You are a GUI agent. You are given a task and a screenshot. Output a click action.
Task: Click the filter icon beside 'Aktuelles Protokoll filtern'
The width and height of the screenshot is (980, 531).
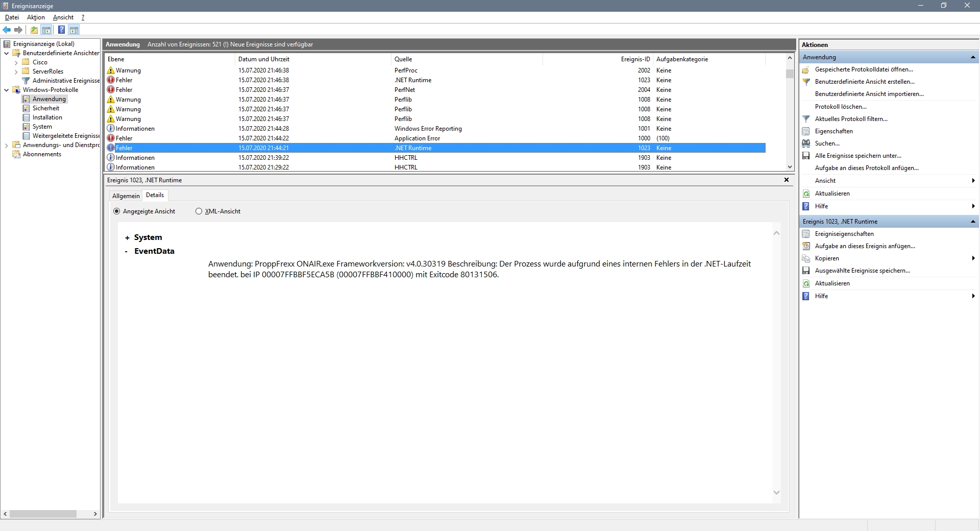806,119
